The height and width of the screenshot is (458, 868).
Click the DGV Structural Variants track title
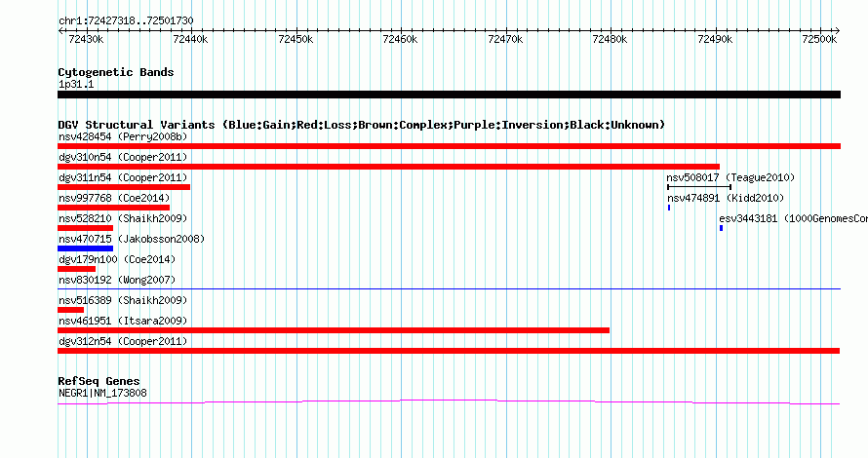[362, 125]
